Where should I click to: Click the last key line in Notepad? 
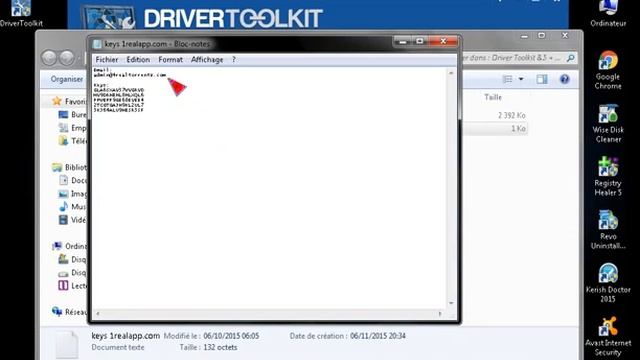click(118, 110)
